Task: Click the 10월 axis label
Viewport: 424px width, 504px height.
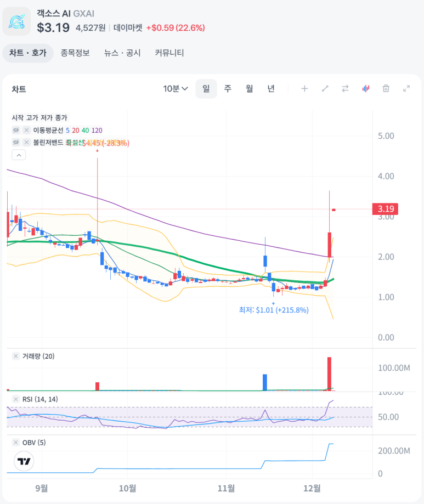Action: click(x=127, y=488)
